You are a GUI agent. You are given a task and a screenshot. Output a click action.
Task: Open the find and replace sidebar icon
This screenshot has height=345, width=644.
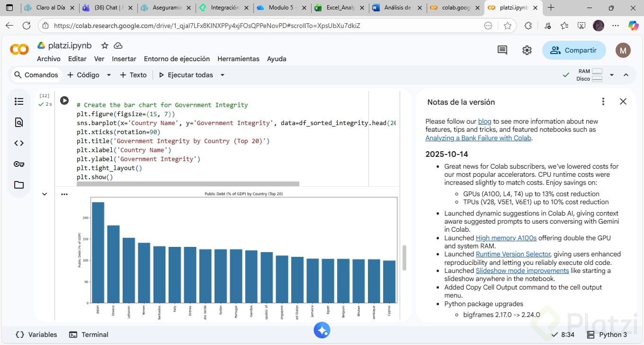click(19, 122)
